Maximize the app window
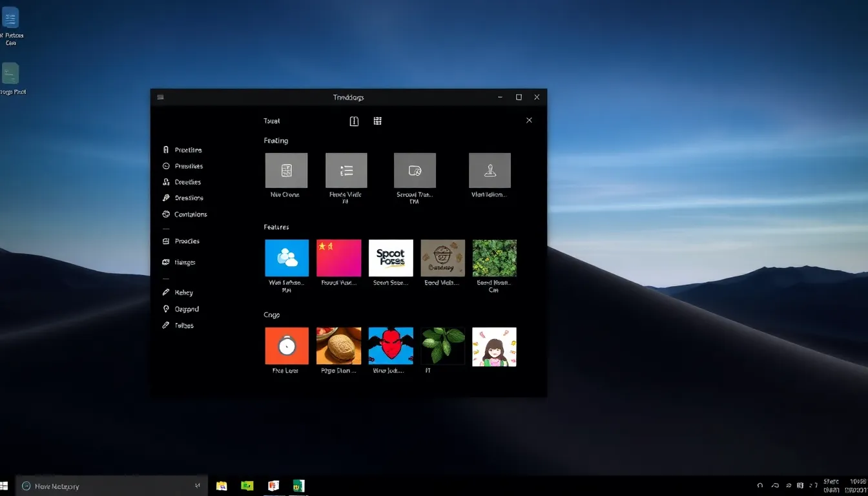This screenshot has height=496, width=868. pyautogui.click(x=519, y=98)
